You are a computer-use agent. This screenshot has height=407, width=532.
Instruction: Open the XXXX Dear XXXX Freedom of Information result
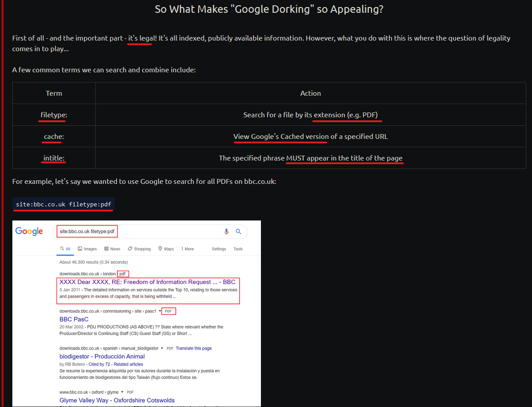coord(147,282)
